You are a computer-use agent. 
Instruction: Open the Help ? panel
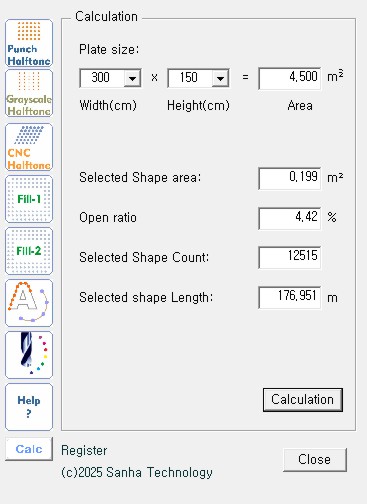(29, 407)
